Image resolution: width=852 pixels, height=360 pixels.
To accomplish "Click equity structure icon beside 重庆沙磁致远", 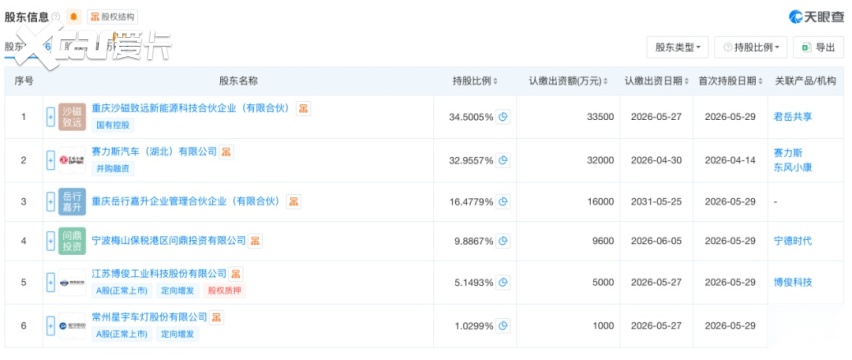I will pos(303,108).
